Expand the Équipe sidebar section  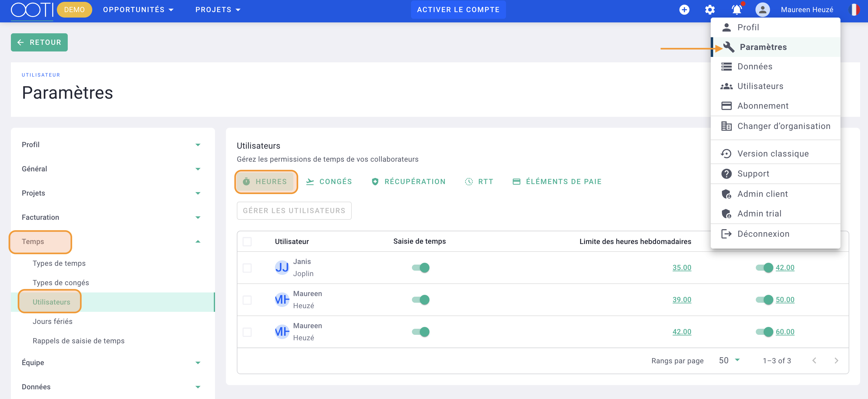[113, 363]
